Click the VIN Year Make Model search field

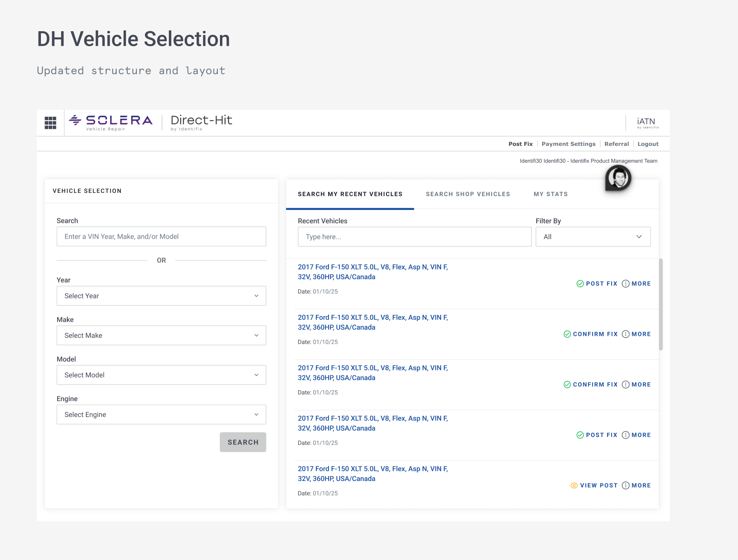tap(161, 237)
